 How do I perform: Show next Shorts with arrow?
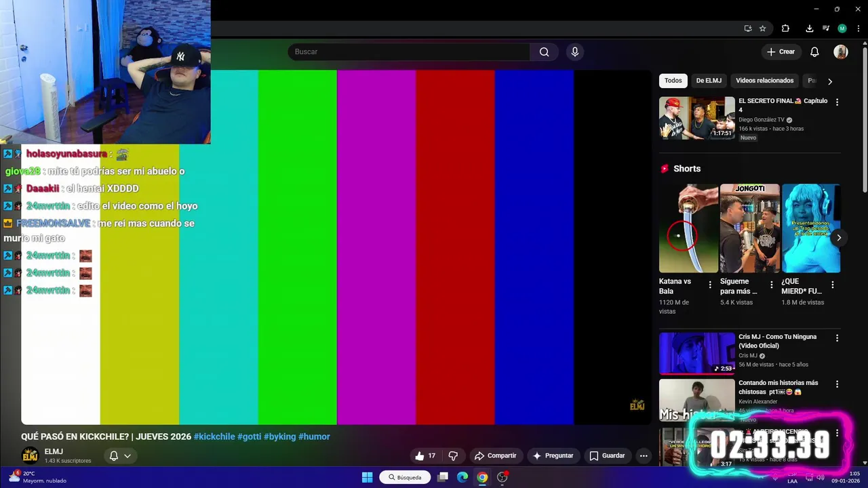click(x=839, y=237)
